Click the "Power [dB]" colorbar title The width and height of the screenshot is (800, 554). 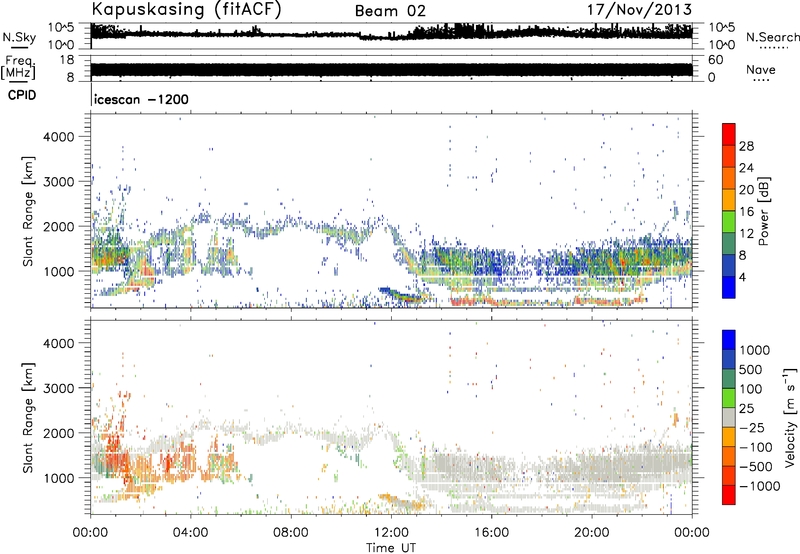(763, 211)
